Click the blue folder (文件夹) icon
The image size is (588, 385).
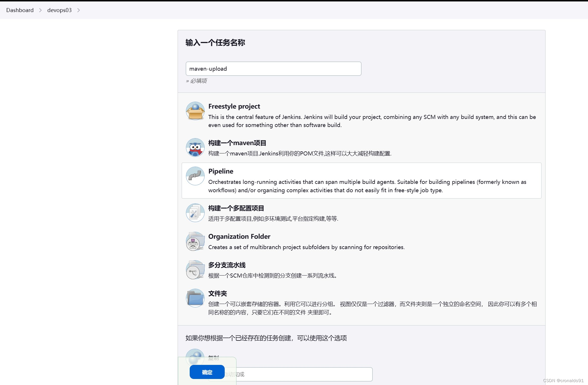[195, 298]
